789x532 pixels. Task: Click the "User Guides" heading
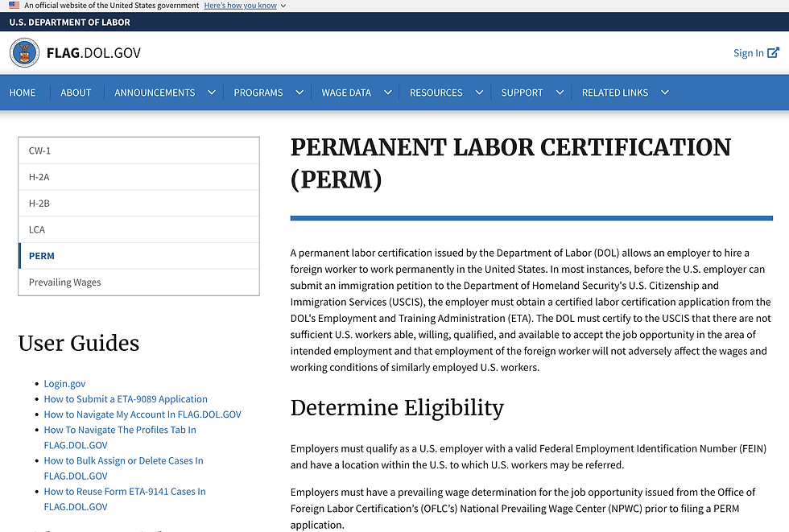coord(79,343)
